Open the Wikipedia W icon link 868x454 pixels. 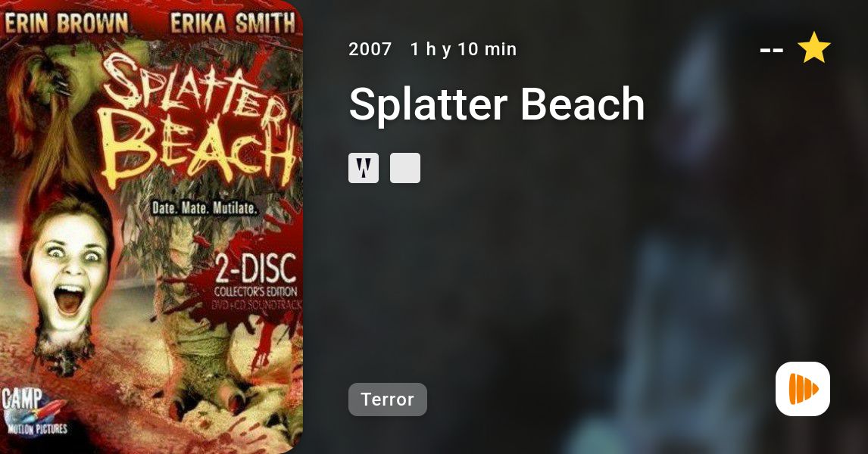point(364,168)
